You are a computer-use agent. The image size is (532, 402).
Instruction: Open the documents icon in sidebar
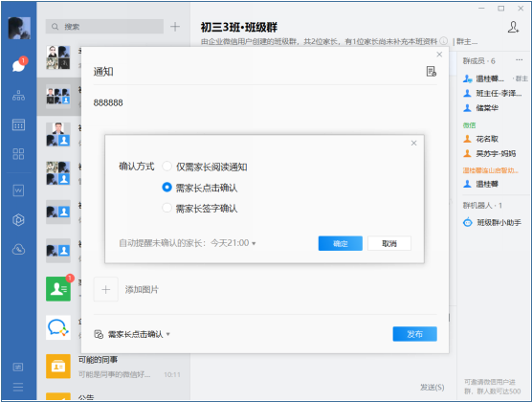(18, 190)
